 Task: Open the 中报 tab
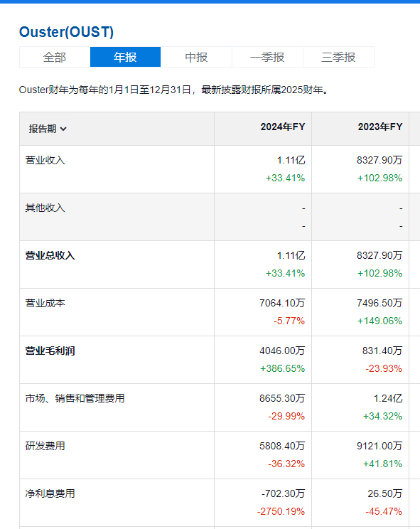click(196, 57)
